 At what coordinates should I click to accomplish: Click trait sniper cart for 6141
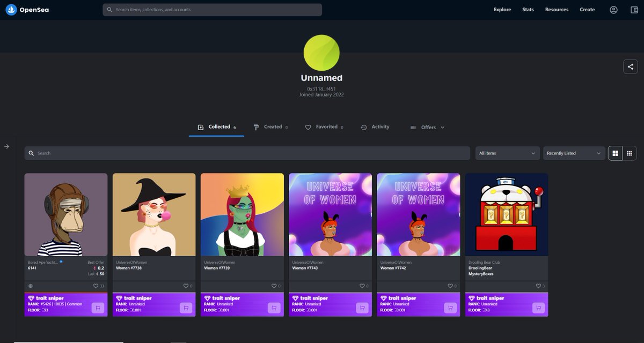(x=98, y=308)
